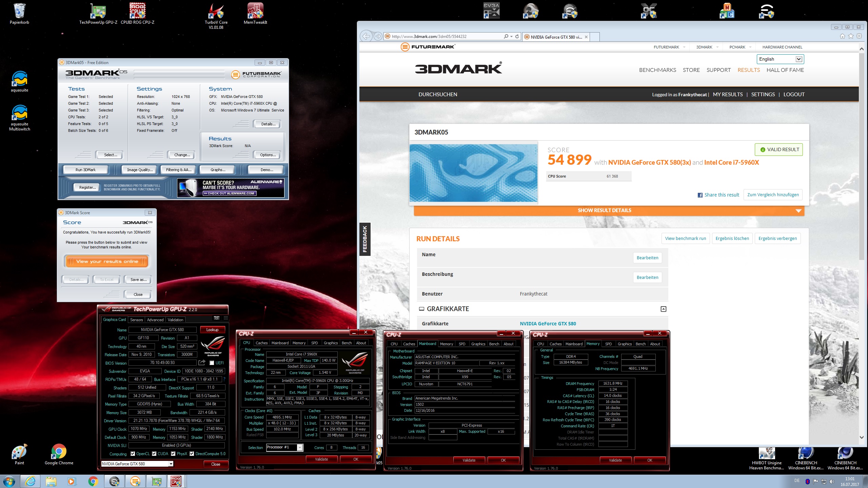Viewport: 868px width, 488px height.
Task: Take GPU-Z screenshot with camera icon
Action: 217,318
